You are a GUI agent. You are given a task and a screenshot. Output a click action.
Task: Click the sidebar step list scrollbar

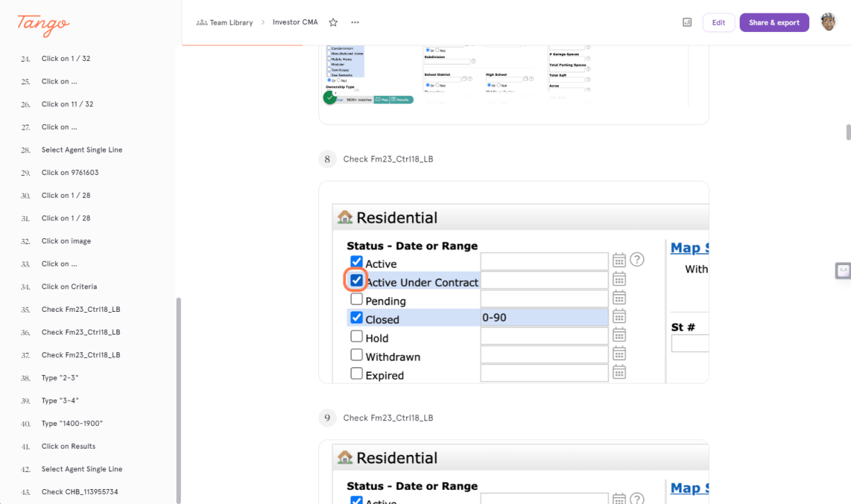coord(178,397)
